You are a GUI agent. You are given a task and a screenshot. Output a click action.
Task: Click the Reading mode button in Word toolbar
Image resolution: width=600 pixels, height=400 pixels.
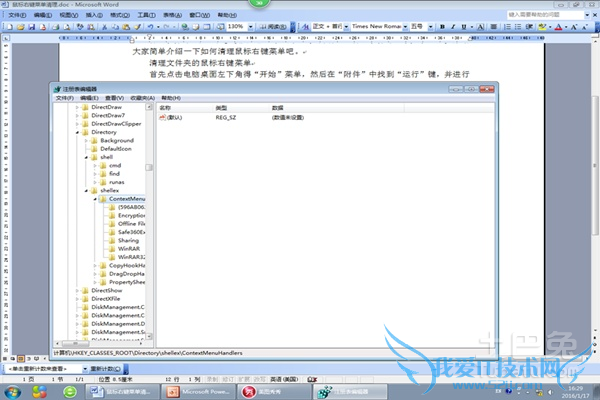[x=272, y=27]
